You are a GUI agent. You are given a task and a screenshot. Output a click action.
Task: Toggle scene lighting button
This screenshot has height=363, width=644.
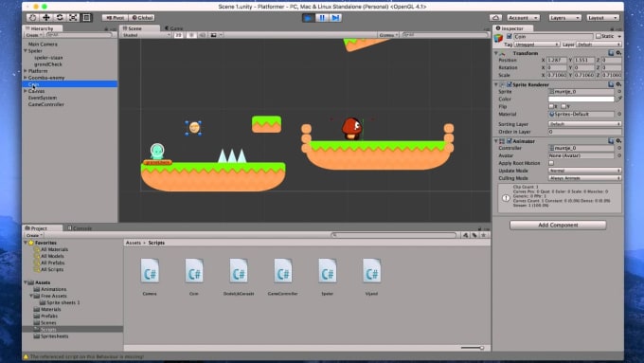[191, 35]
